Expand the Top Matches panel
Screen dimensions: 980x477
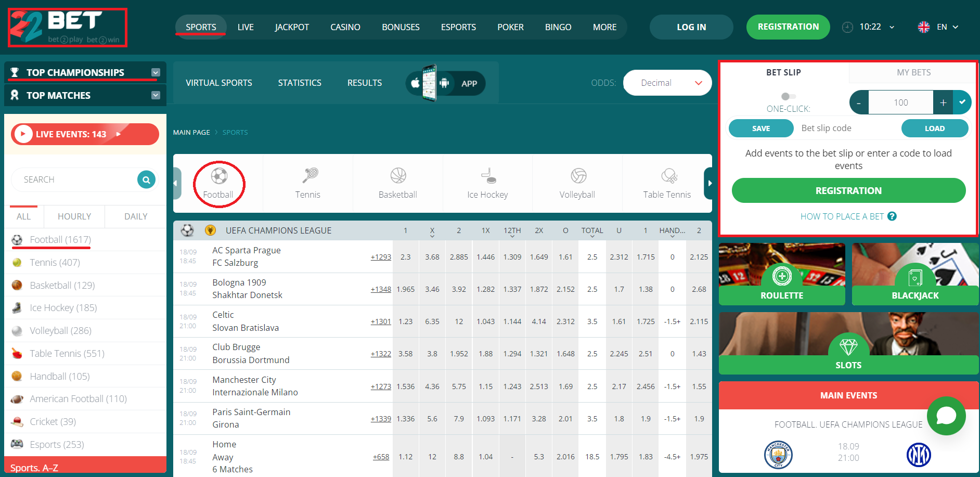pyautogui.click(x=156, y=95)
